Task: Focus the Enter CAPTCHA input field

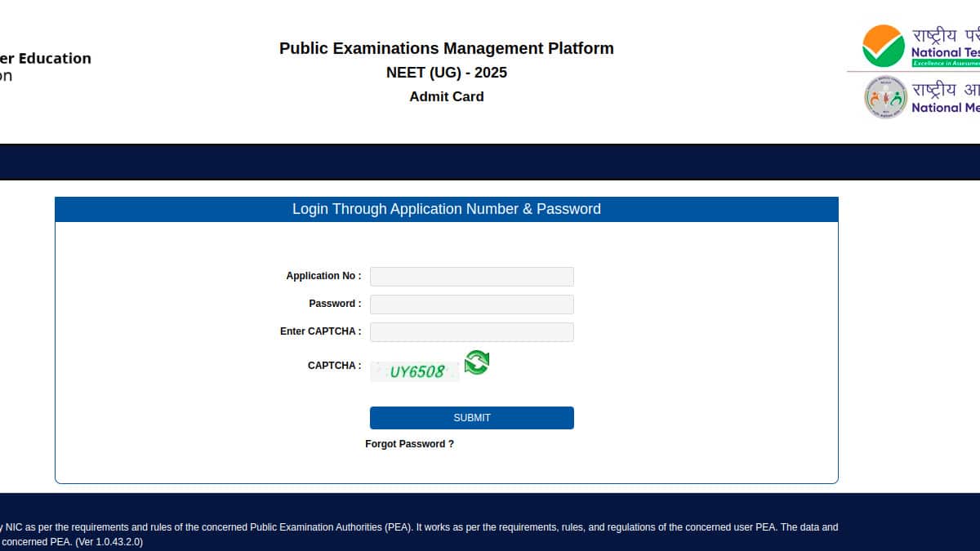Action: tap(472, 332)
